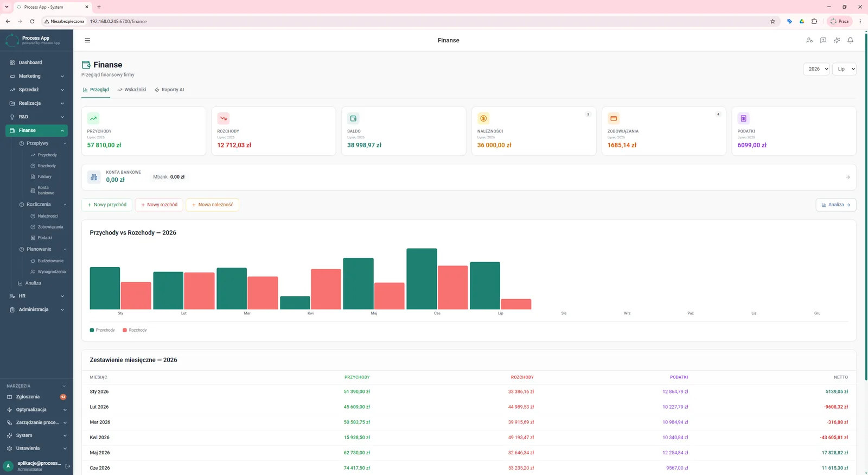The height and width of the screenshot is (475, 868).
Task: Open the Praca browser profile button
Action: tap(839, 21)
